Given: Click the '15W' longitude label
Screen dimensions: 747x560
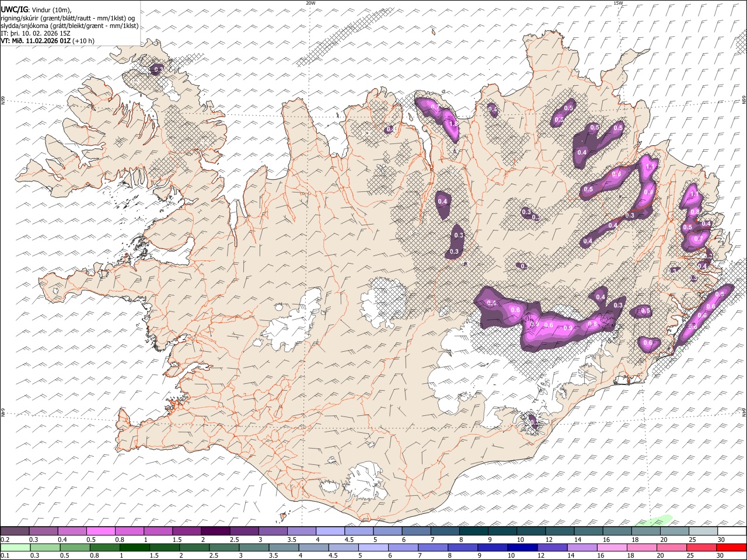Looking at the screenshot, I should coord(618,3).
